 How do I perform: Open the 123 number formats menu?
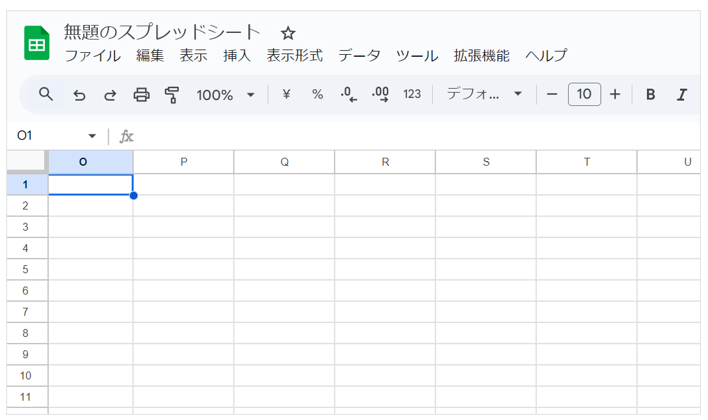coord(412,94)
